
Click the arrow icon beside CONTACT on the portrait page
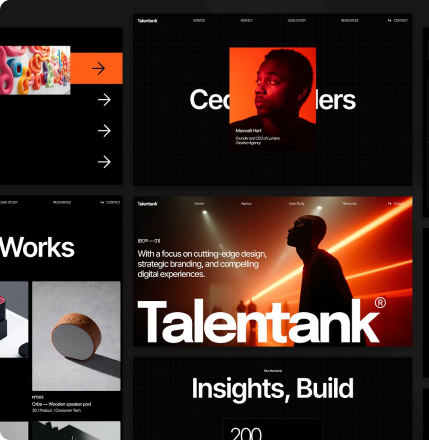389,20
